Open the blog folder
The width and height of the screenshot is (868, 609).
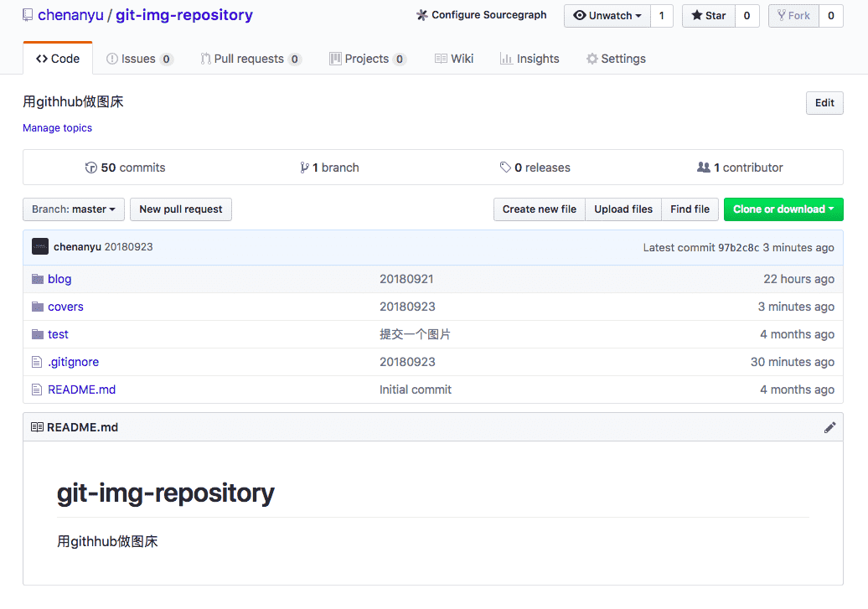click(x=59, y=279)
